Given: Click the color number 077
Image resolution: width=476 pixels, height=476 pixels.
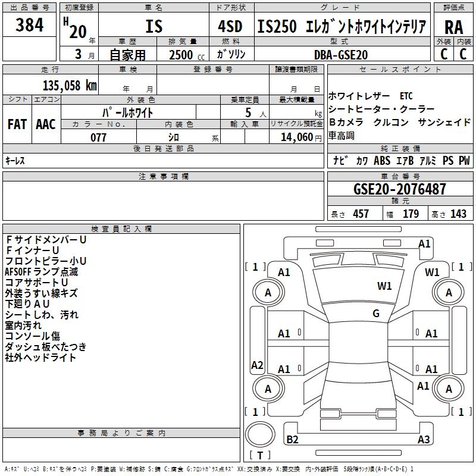Looking at the screenshot, I should 98,137.
